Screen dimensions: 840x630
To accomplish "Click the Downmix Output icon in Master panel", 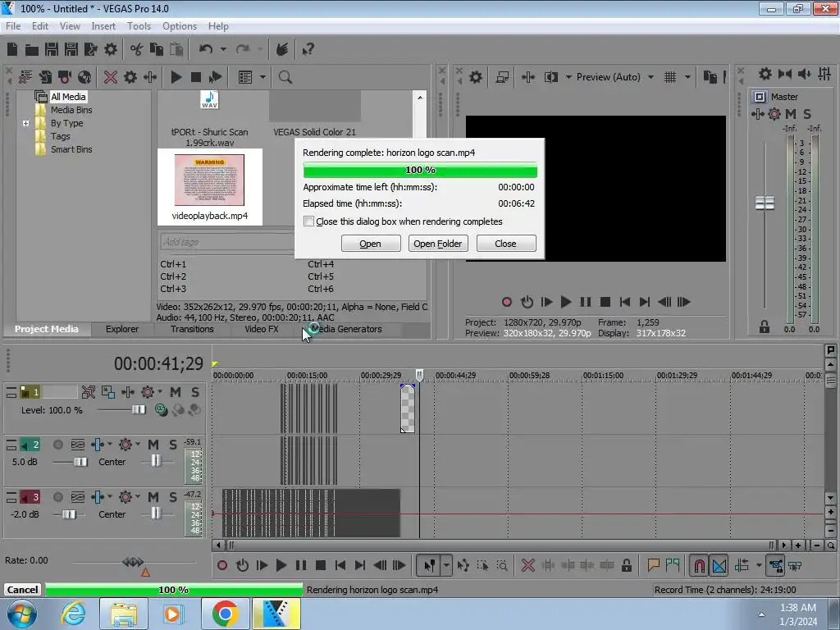I will click(785, 73).
